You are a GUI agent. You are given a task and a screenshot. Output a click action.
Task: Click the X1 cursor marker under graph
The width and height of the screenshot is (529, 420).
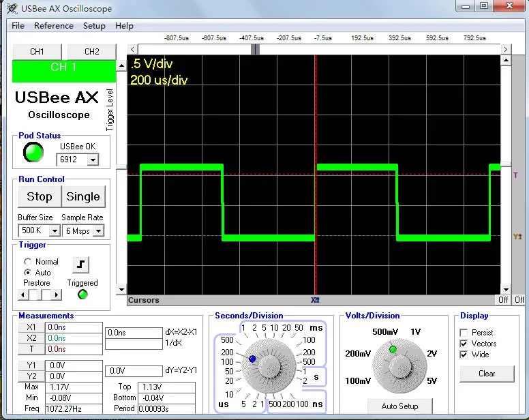coord(315,300)
